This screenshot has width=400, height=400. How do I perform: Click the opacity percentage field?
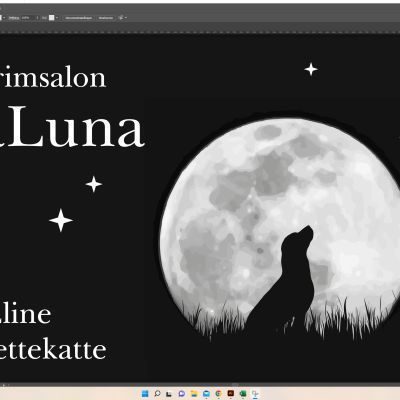[x=26, y=18]
